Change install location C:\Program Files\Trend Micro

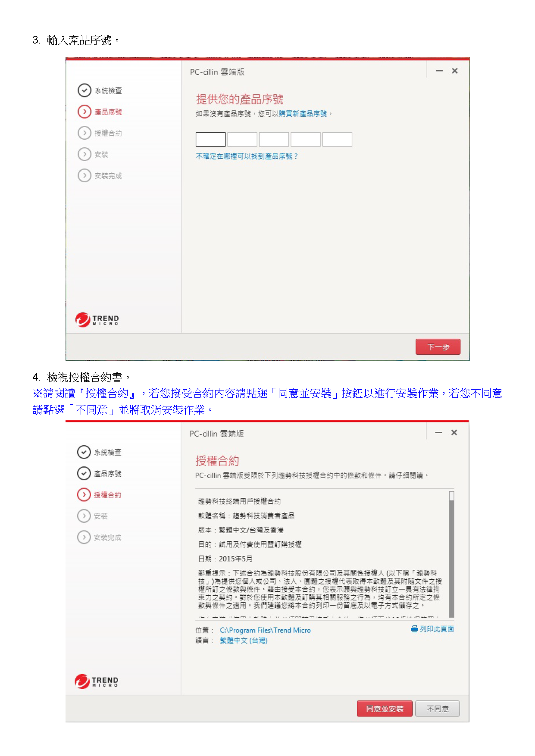point(265,630)
